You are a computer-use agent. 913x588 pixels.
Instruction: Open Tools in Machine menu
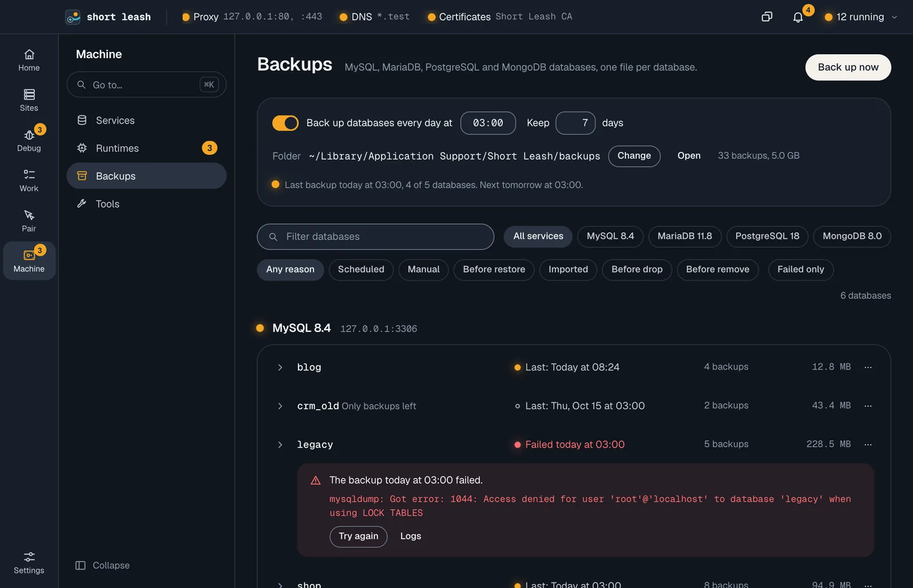(x=147, y=204)
